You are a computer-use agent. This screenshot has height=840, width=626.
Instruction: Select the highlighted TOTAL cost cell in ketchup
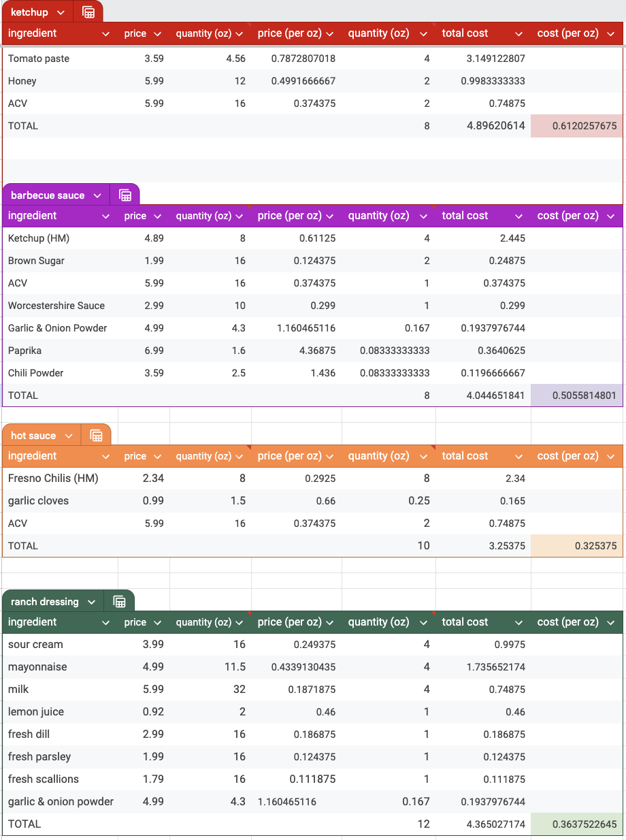[x=576, y=126]
